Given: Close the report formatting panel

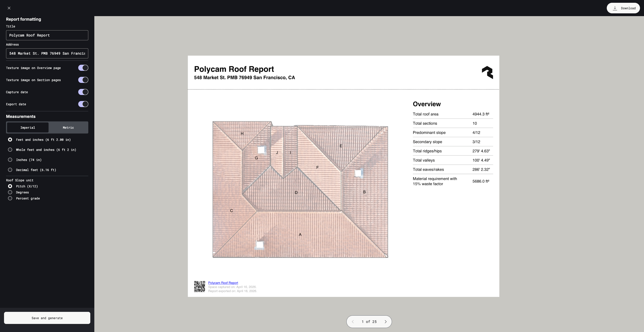Looking at the screenshot, I should (9, 8).
